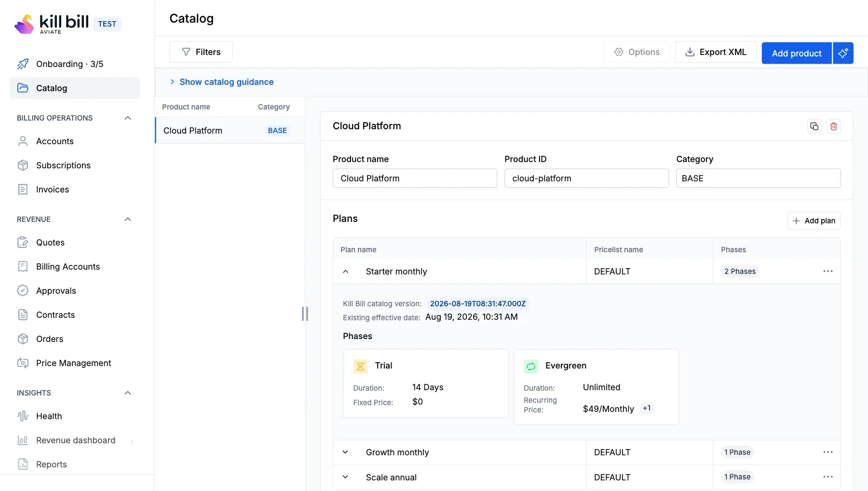Viewport: 868px width, 491px height.
Task: Open Scale annual more options menu
Action: (828, 477)
